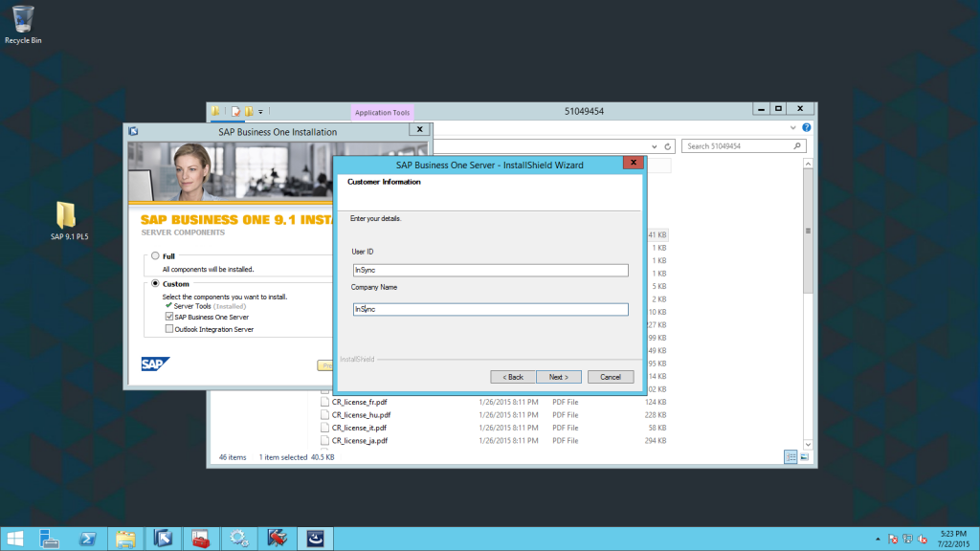Toggle SAP Business One Server checkbox

(x=169, y=317)
